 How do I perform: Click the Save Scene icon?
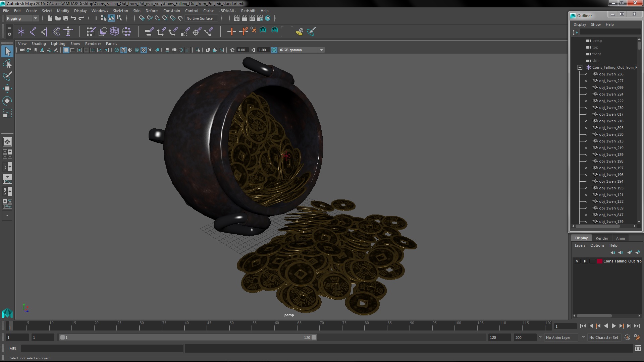click(66, 18)
